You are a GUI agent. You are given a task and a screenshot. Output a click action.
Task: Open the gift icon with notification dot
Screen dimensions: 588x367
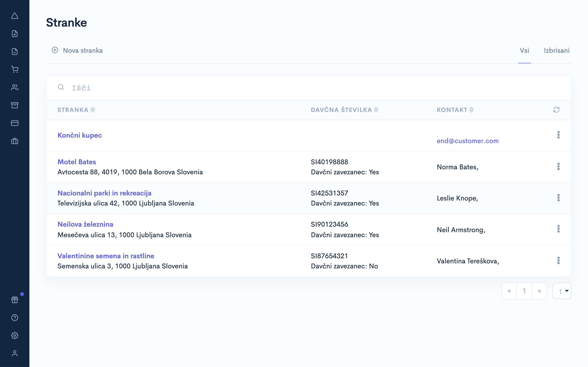click(x=14, y=300)
